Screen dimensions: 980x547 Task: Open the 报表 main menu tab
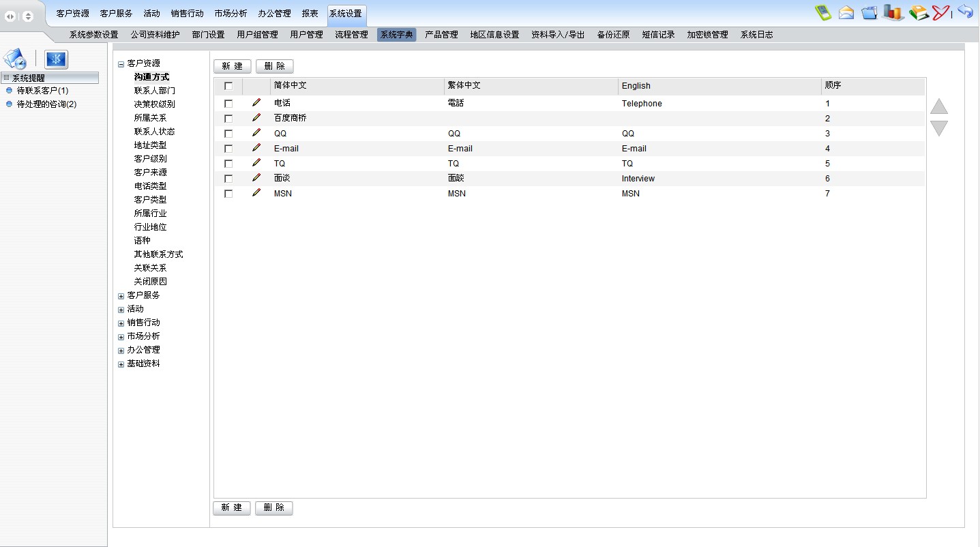click(310, 14)
